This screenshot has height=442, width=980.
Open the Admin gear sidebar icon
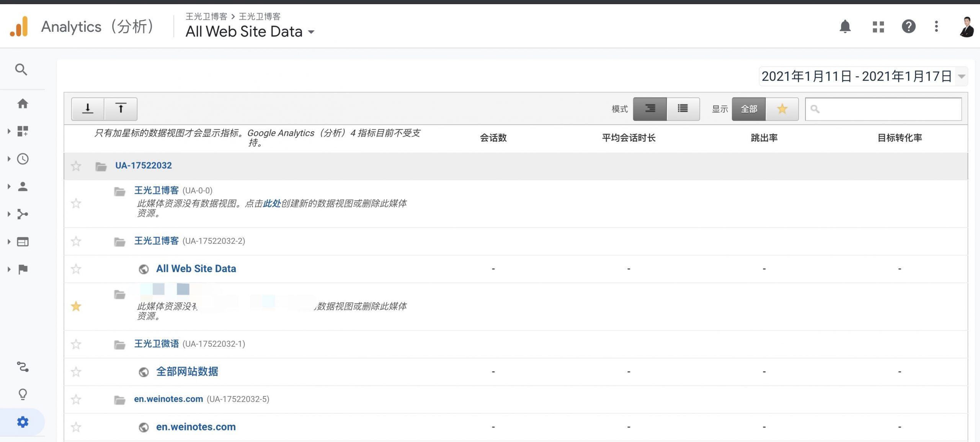23,422
